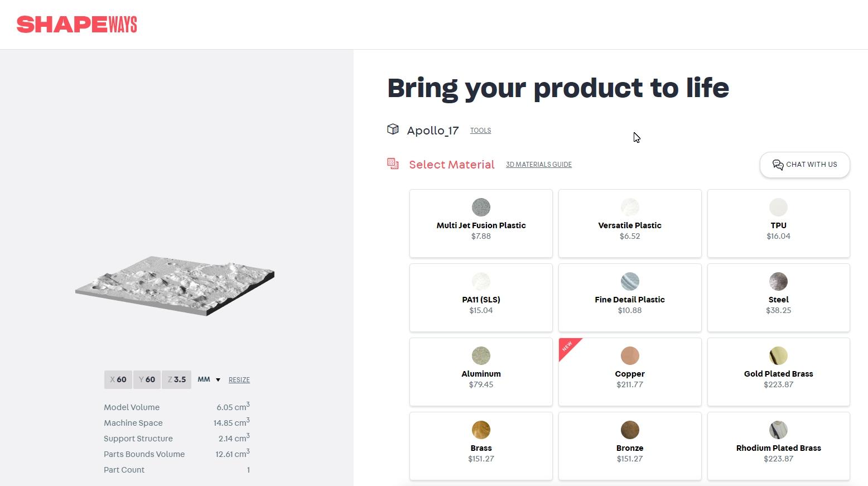Choose the Steel material swatch icon
This screenshot has height=486, width=868.
[x=778, y=282]
